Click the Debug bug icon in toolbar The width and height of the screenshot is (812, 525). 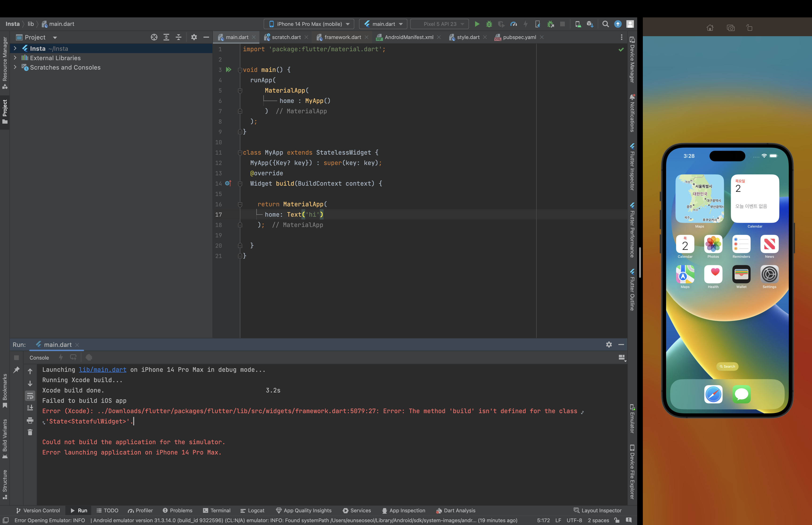click(489, 24)
